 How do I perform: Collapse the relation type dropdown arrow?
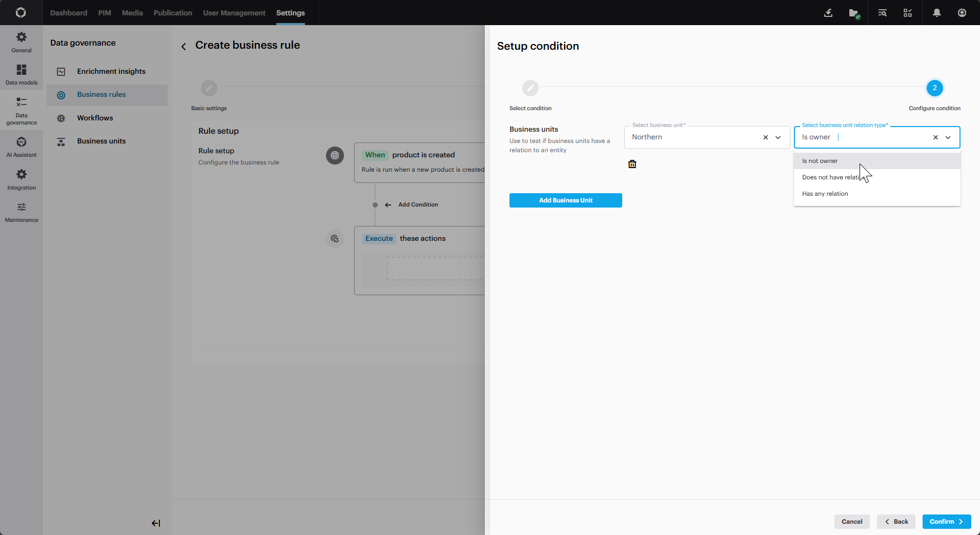(948, 137)
